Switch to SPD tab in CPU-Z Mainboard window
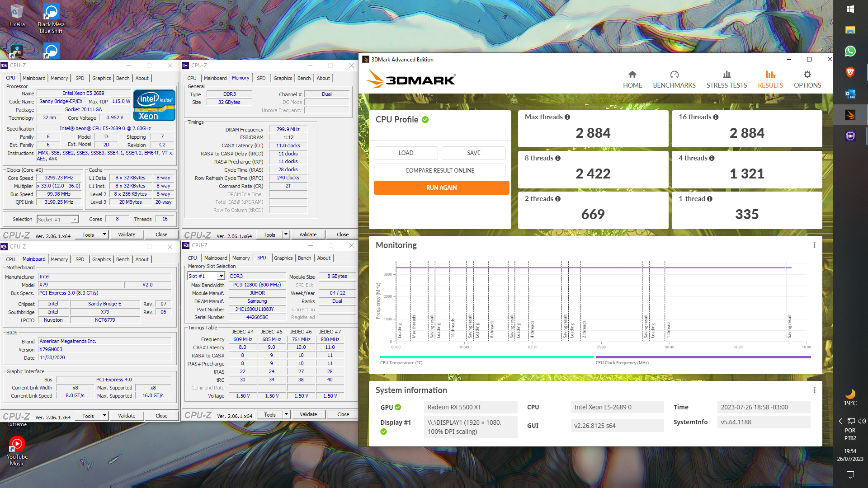 [x=80, y=259]
